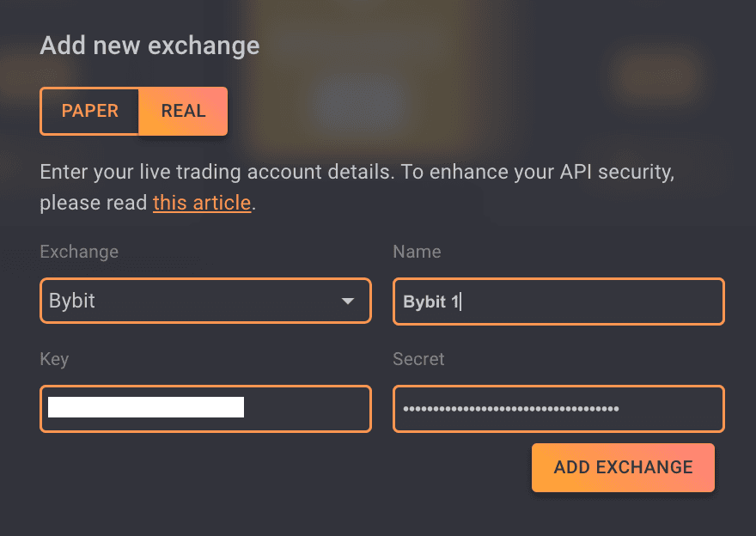Screen dimensions: 756x536
Task: Open the 'this article' security link
Action: tap(202, 204)
